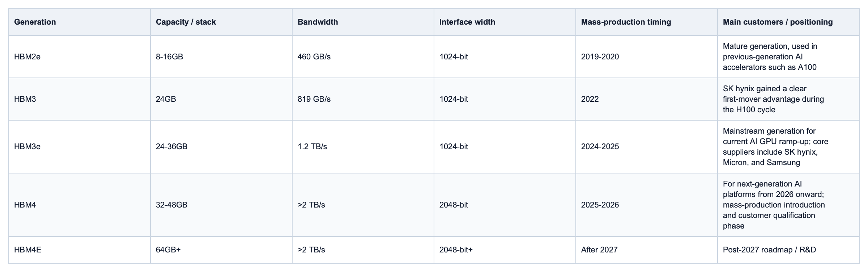This screenshot has width=868, height=272.
Task: Select the Post-2027 roadmap / R&D cell
Action: pyautogui.click(x=788, y=250)
